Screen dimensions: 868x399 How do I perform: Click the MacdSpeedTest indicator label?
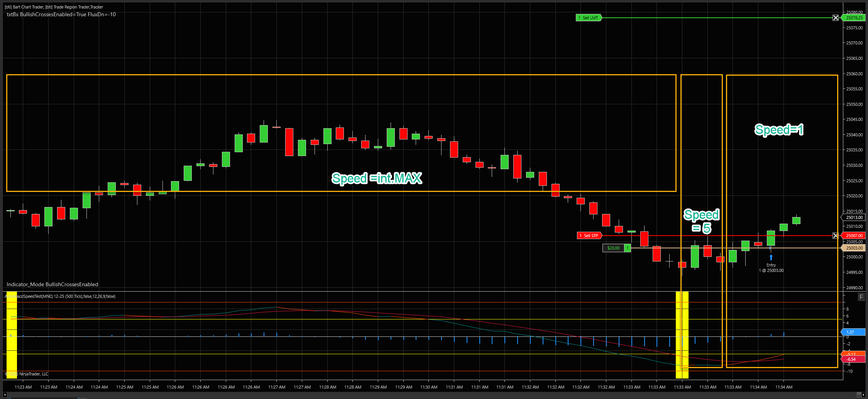pyautogui.click(x=62, y=297)
